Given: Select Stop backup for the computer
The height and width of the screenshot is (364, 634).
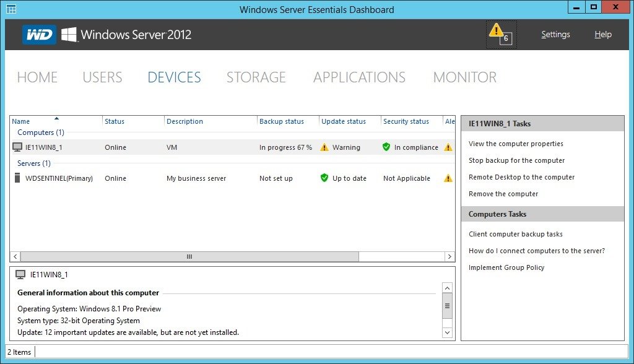Looking at the screenshot, I should [516, 160].
